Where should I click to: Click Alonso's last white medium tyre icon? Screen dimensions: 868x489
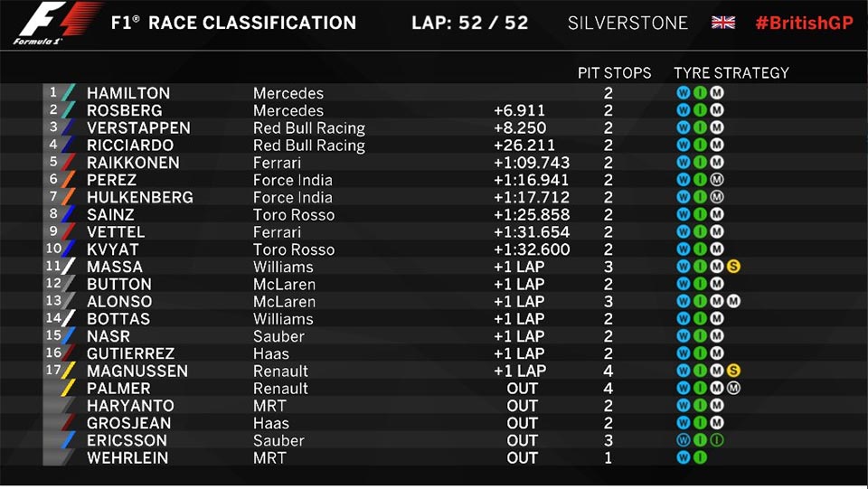pyautogui.click(x=733, y=302)
